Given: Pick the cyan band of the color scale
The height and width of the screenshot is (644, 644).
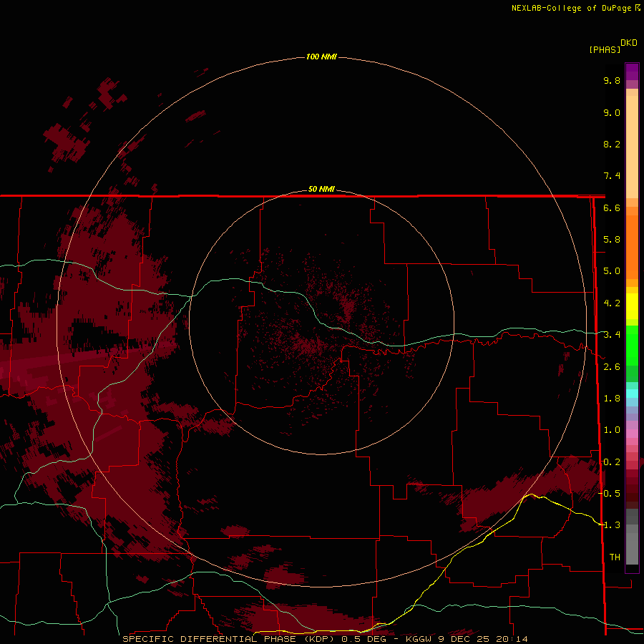Looking at the screenshot, I should point(632,394).
